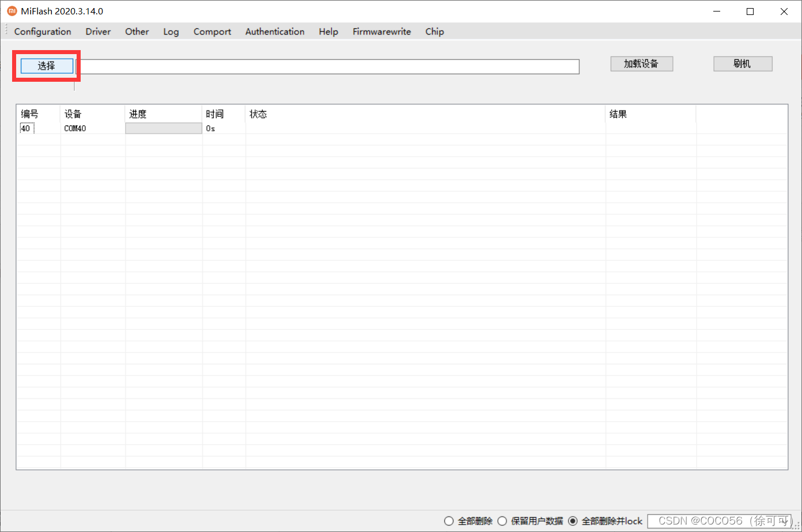This screenshot has width=802, height=532.
Task: Click the menu bar drag grip handle
Action: pyautogui.click(x=6, y=31)
